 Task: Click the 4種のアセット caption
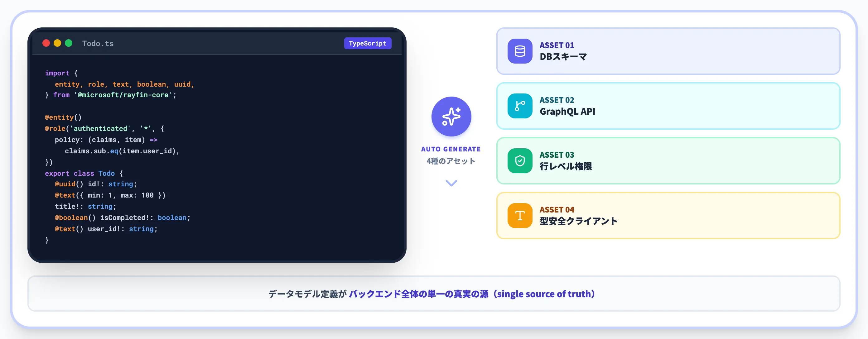click(451, 161)
